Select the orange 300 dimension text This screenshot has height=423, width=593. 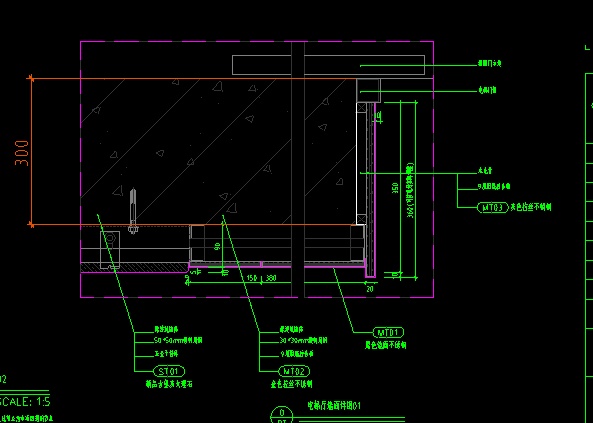pos(22,153)
